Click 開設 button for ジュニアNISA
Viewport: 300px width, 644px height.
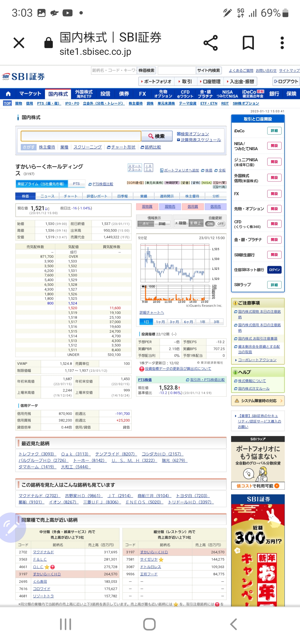click(x=274, y=162)
